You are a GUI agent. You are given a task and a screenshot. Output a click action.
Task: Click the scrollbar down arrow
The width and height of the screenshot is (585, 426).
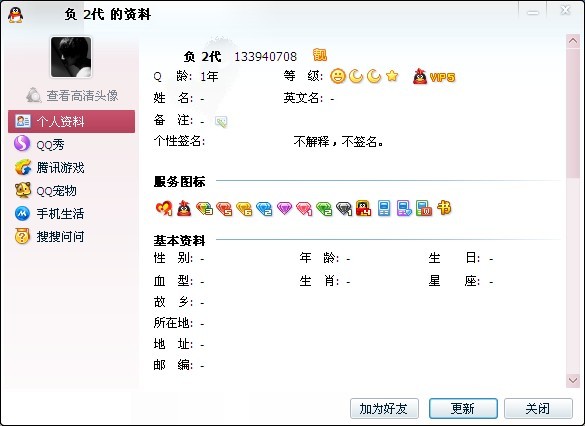click(573, 380)
